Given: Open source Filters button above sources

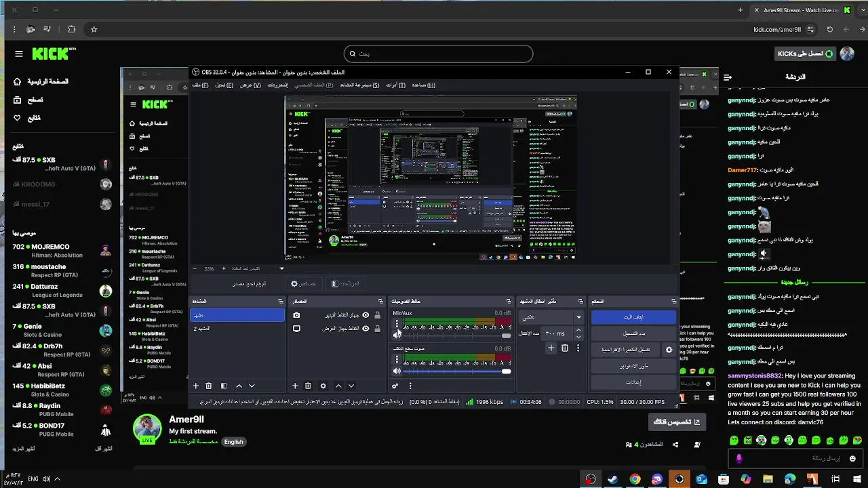Looking at the screenshot, I should pos(346,284).
